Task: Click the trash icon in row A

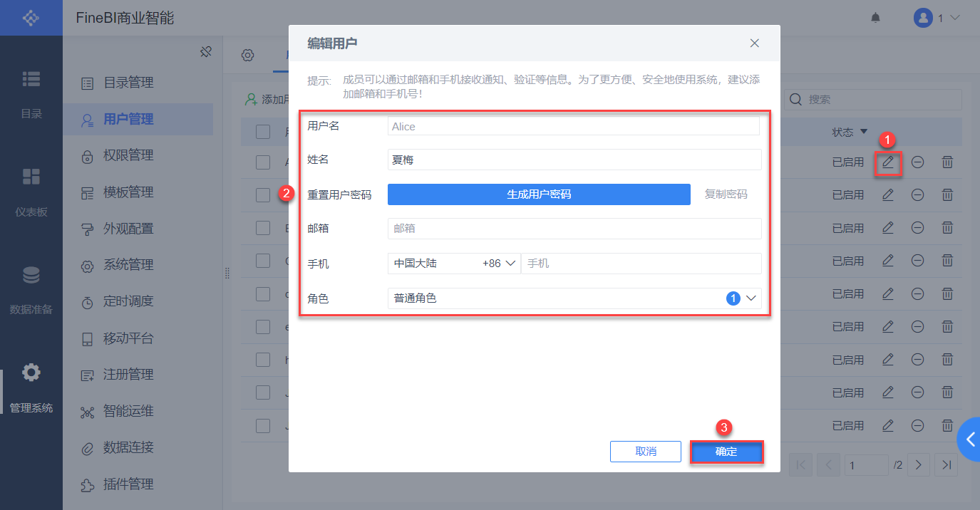Action: pyautogui.click(x=947, y=162)
